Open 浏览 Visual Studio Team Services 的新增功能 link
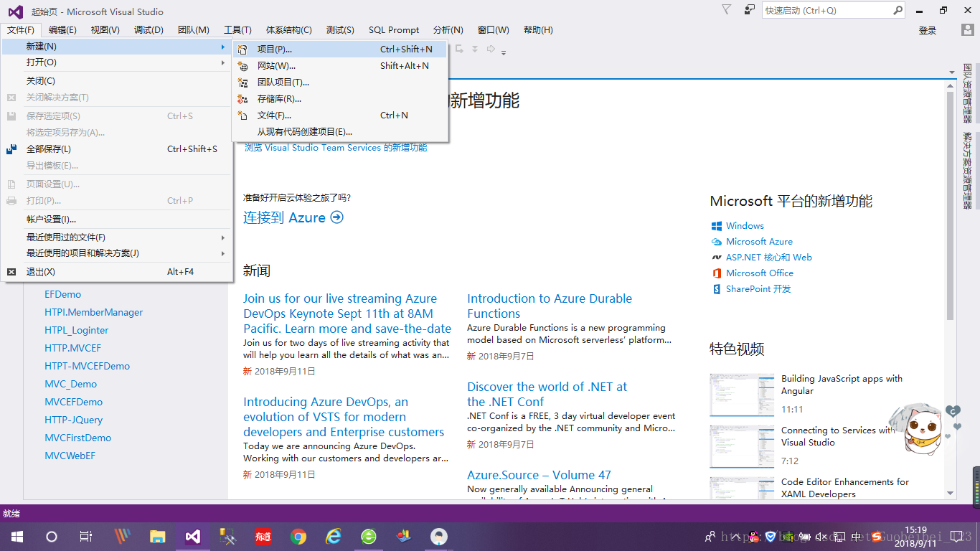This screenshot has height=551, width=980. tap(336, 148)
